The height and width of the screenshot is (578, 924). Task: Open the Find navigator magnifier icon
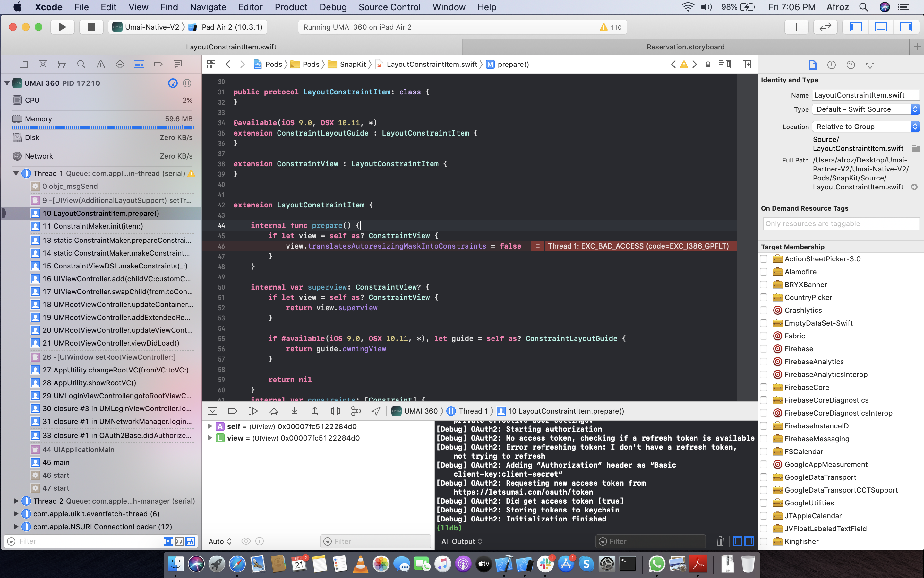[x=81, y=64]
